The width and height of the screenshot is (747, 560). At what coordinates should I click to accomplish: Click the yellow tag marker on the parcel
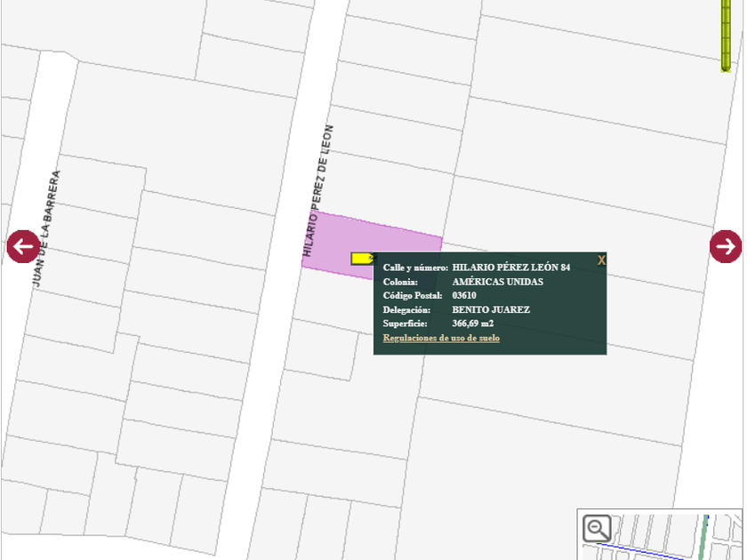(363, 259)
